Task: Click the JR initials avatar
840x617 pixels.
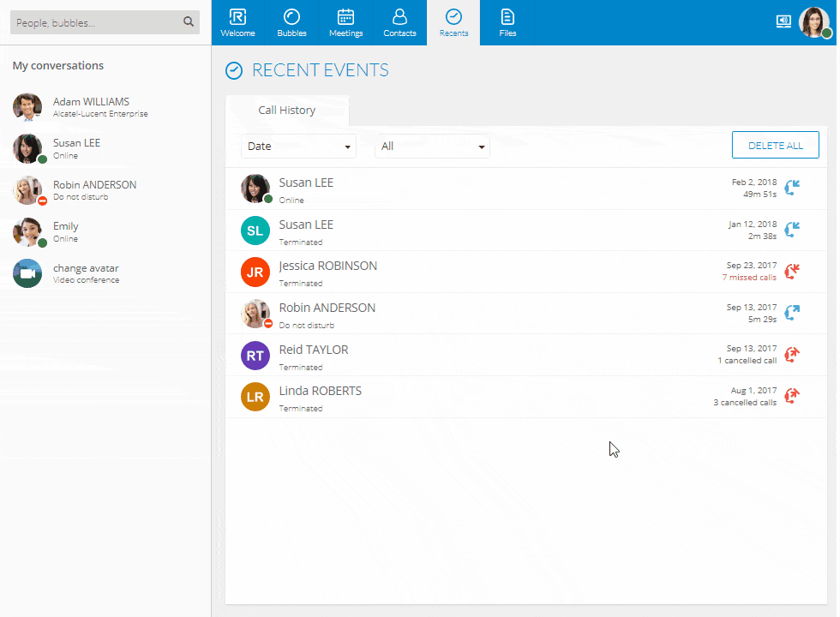Action: pos(255,273)
